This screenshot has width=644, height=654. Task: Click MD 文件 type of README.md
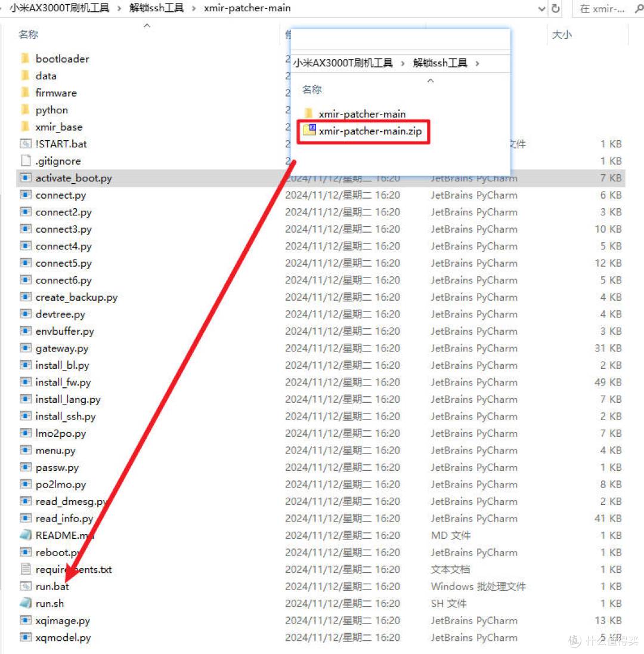click(451, 535)
